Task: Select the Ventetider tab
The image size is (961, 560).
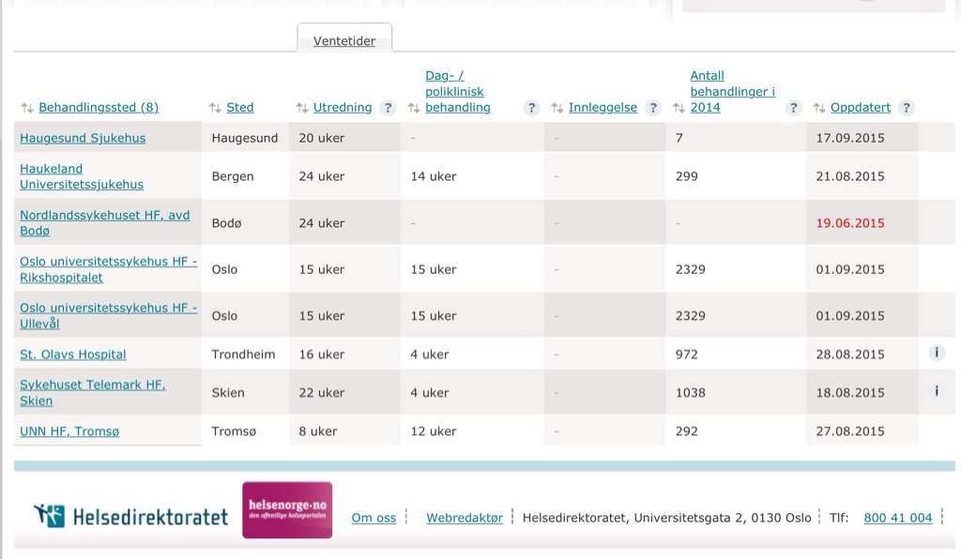Action: [x=344, y=41]
